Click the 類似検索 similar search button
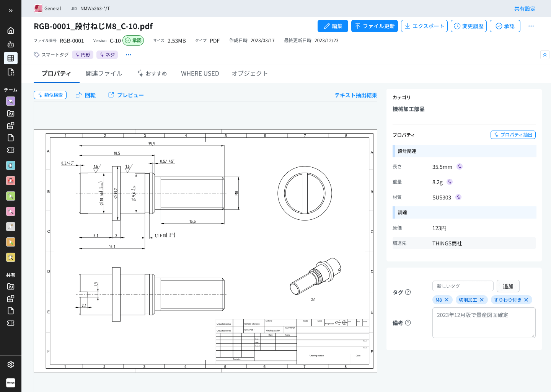This screenshot has width=551, height=392. (x=50, y=95)
